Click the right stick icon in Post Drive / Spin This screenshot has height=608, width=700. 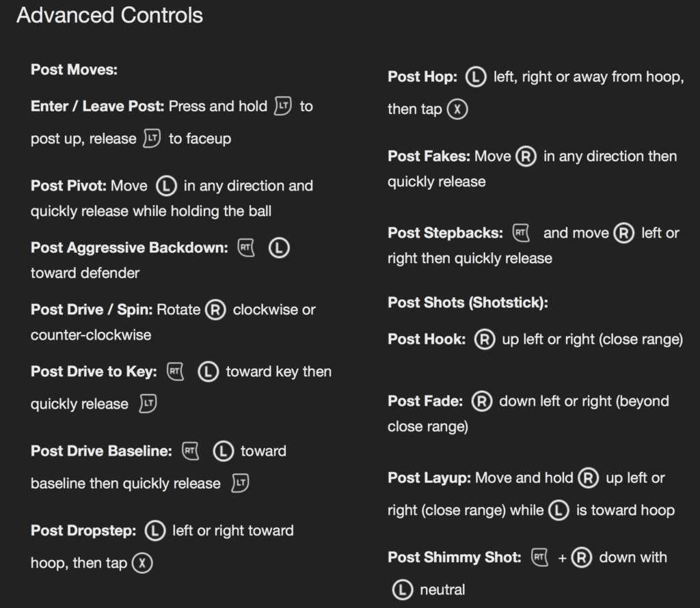[x=216, y=310]
